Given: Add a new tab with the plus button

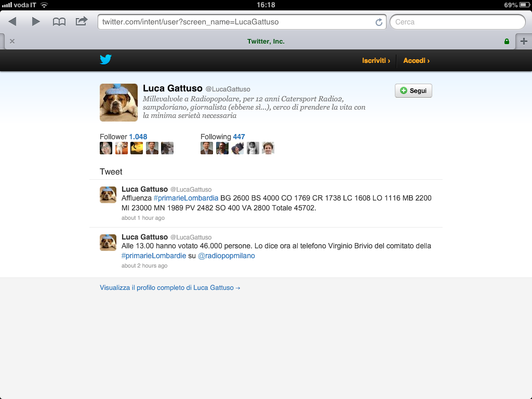Looking at the screenshot, I should (524, 42).
